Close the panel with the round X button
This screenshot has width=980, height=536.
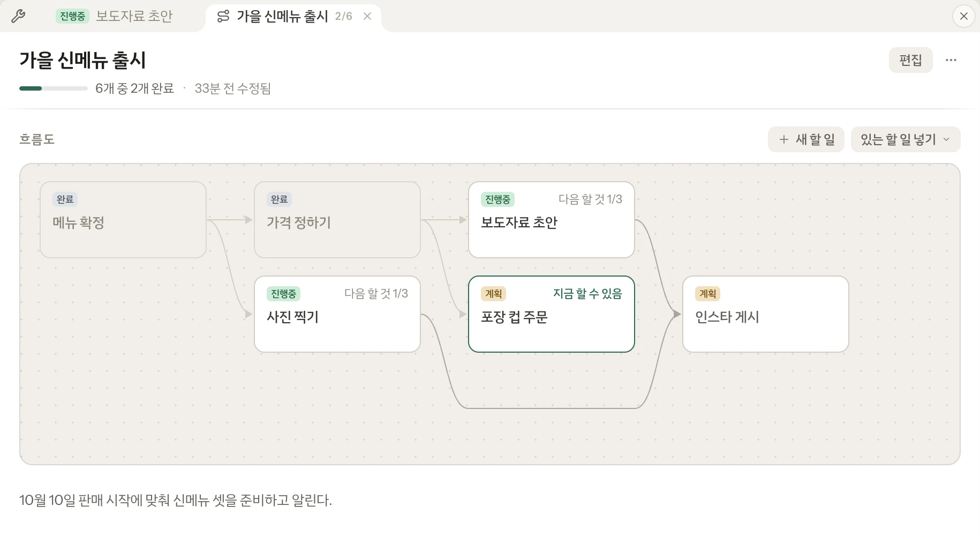(963, 16)
